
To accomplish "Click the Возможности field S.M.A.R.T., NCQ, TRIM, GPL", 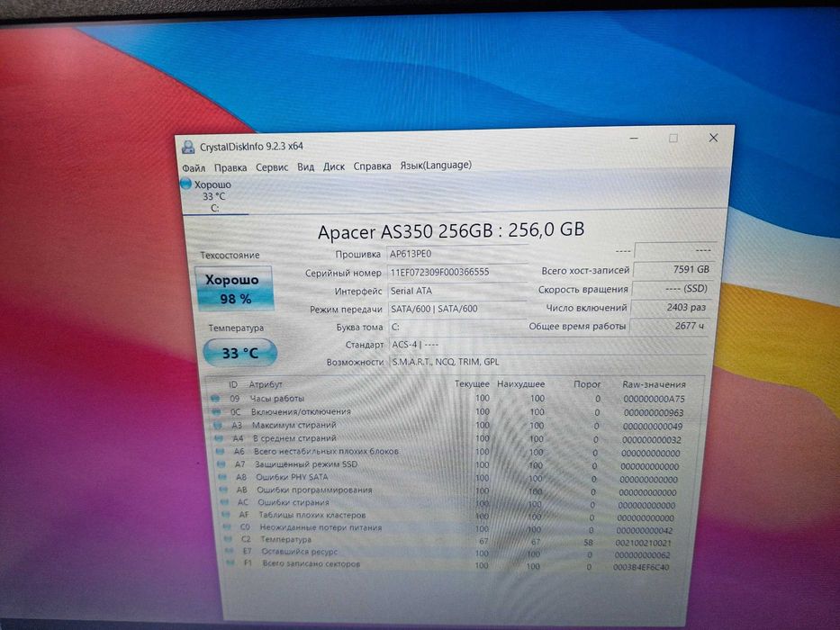I will click(x=546, y=362).
